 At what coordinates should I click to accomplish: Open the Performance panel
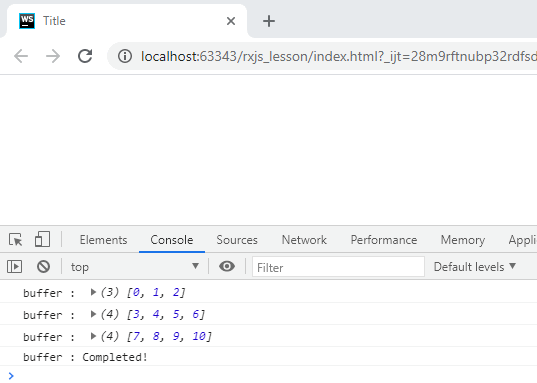(x=384, y=240)
